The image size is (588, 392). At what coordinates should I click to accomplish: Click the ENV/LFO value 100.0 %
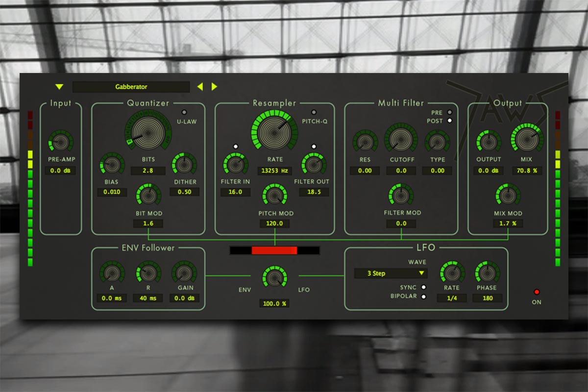point(274,304)
